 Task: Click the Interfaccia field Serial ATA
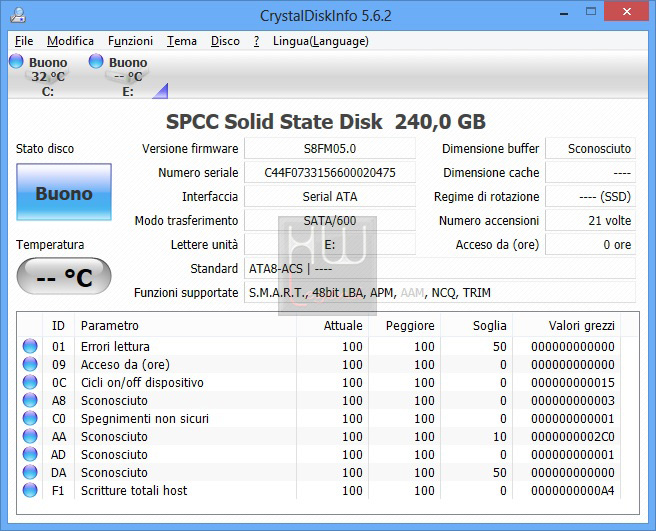tap(330, 196)
